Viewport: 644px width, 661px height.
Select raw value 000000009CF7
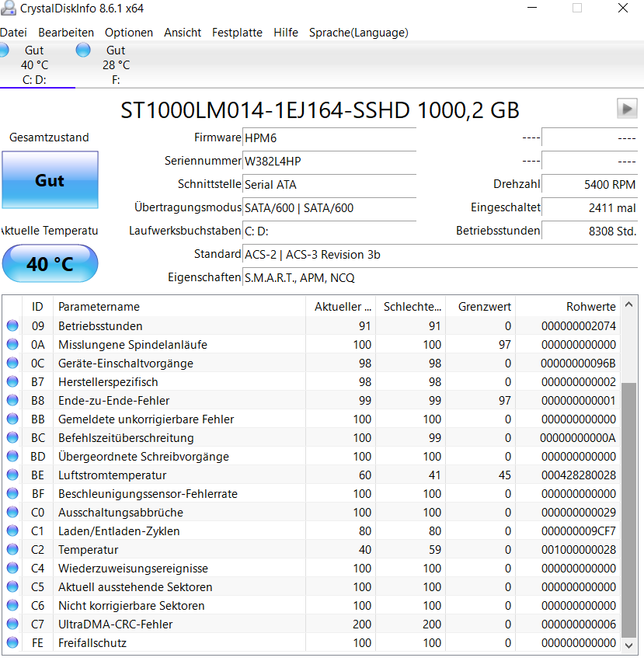579,531
